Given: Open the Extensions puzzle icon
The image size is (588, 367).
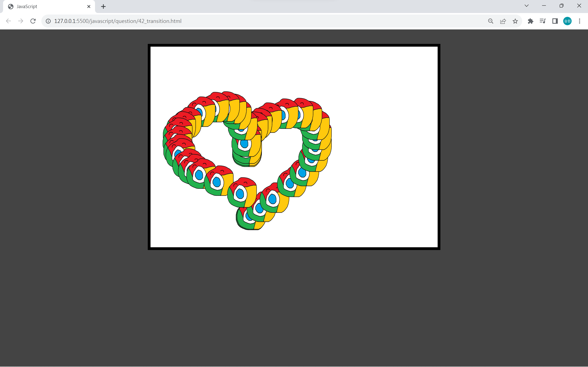Looking at the screenshot, I should click(530, 21).
